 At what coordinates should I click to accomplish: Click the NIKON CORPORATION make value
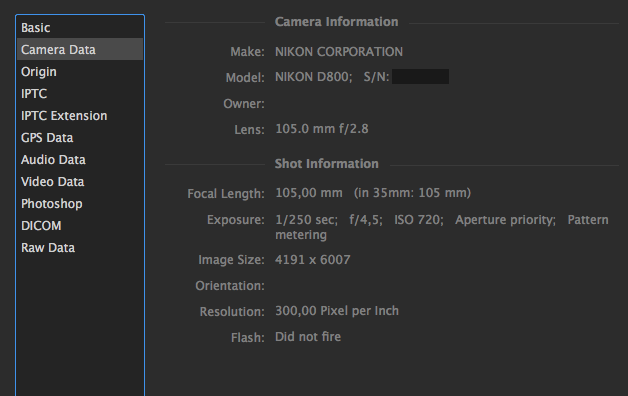click(x=339, y=52)
